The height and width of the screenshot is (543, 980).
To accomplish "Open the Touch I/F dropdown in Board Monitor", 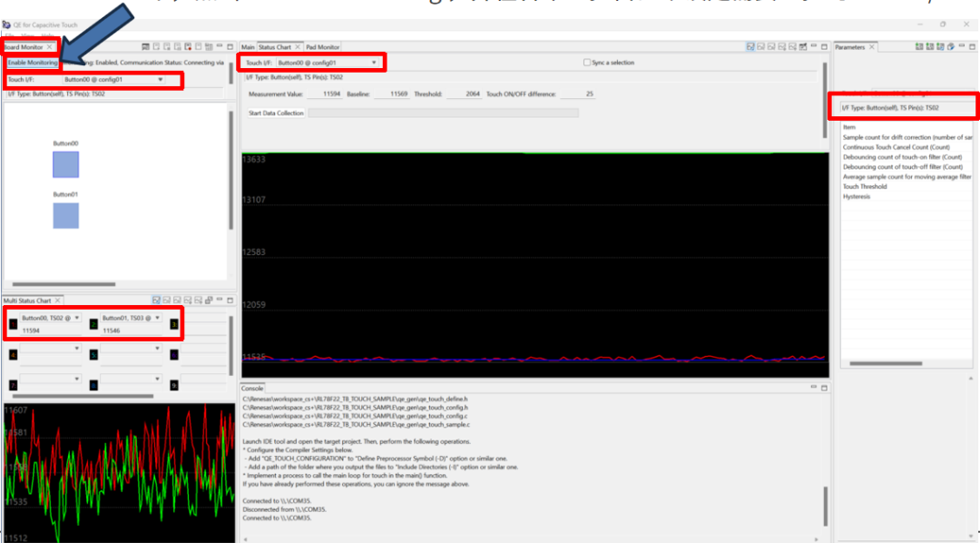I will [x=113, y=80].
